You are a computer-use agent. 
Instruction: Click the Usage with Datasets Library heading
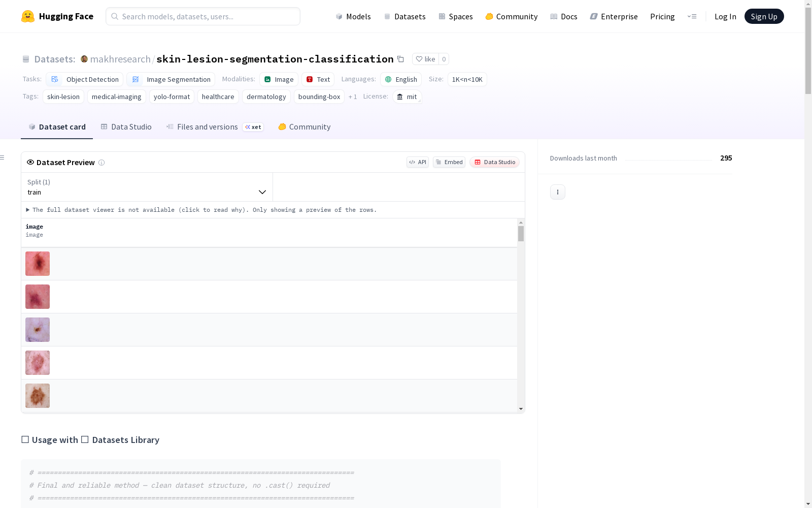[x=90, y=440]
